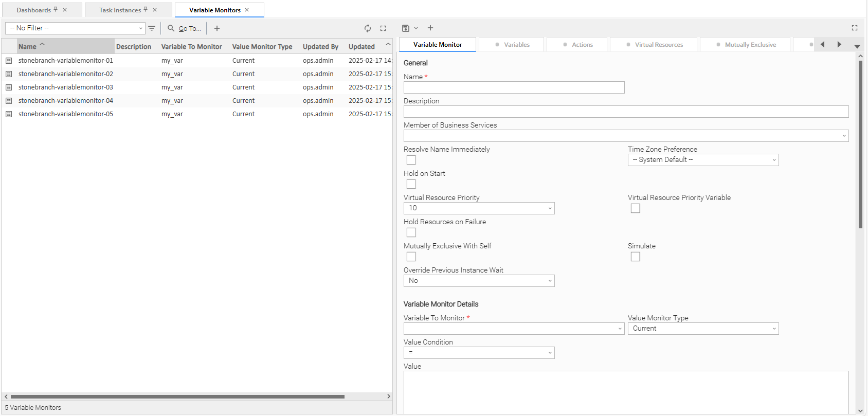
Task: Add new variable monitor via list plus icon
Action: click(x=217, y=28)
